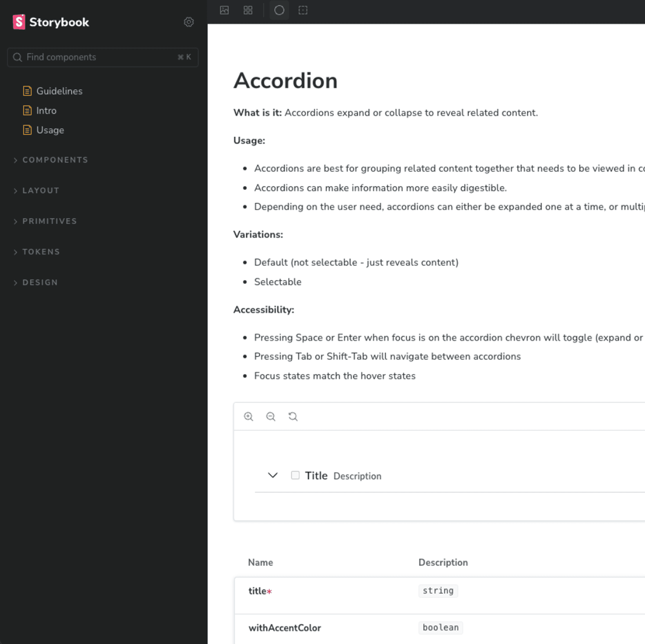Open Storybook settings gear icon
Screen dimensions: 645x644
(x=189, y=22)
